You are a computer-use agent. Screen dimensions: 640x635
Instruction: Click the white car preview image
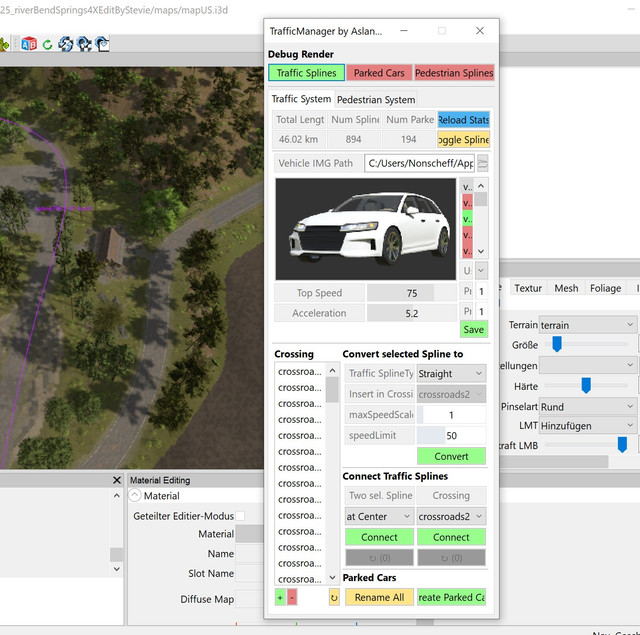tap(366, 229)
